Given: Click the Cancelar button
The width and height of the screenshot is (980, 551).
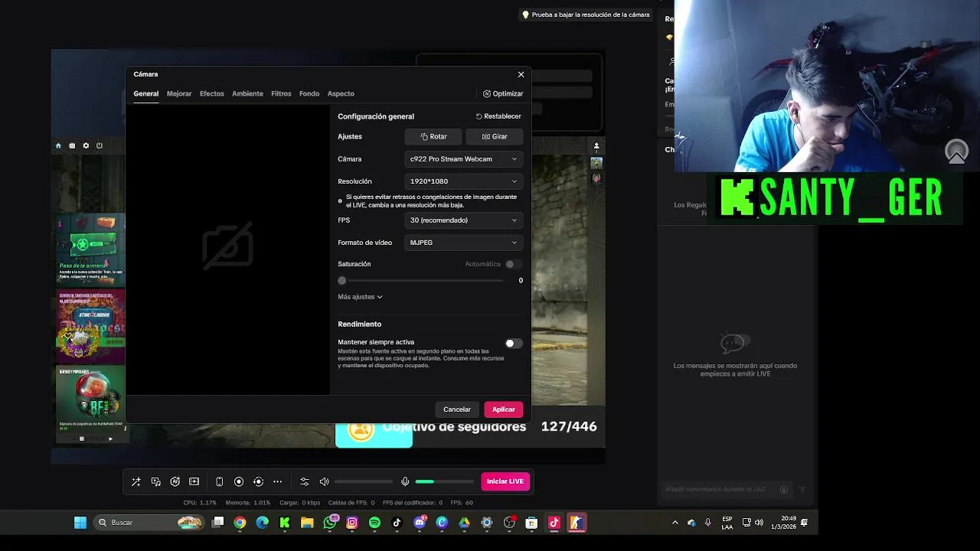Looking at the screenshot, I should 457,409.
